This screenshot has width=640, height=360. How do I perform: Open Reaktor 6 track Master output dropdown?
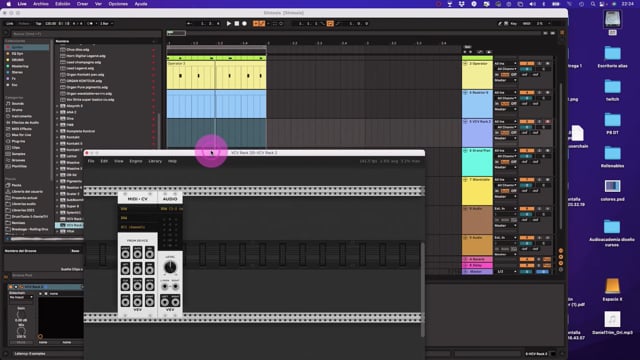click(505, 109)
